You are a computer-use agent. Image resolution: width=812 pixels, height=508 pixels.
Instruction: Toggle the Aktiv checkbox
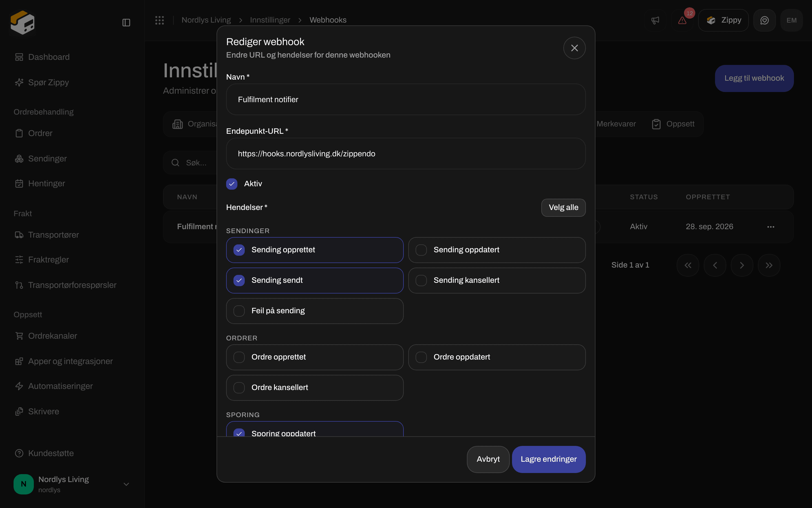click(231, 184)
